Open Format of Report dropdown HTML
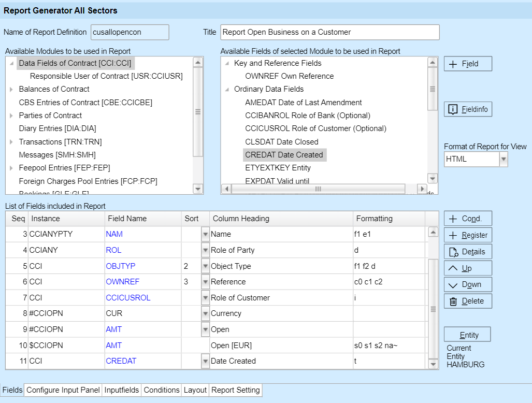This screenshot has width=532, height=403. (x=504, y=159)
